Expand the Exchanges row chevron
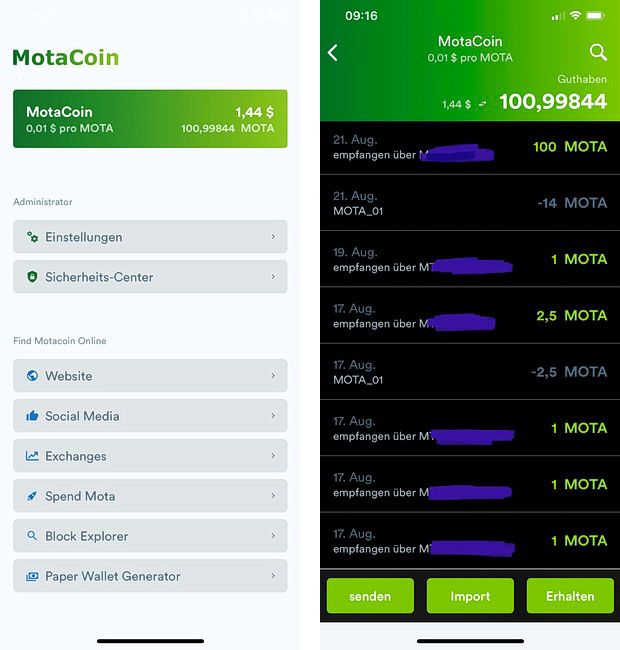Image resolution: width=620 pixels, height=650 pixels. (x=273, y=456)
